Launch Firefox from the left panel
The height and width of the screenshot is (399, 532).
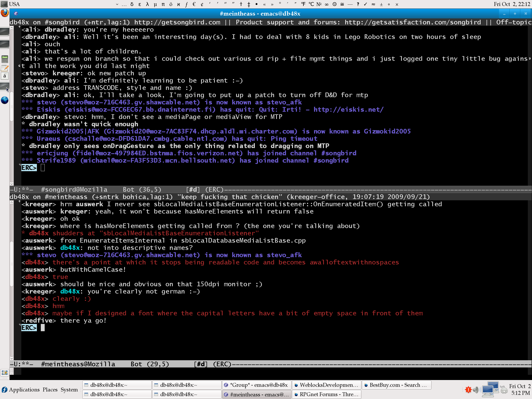pos(5,13)
